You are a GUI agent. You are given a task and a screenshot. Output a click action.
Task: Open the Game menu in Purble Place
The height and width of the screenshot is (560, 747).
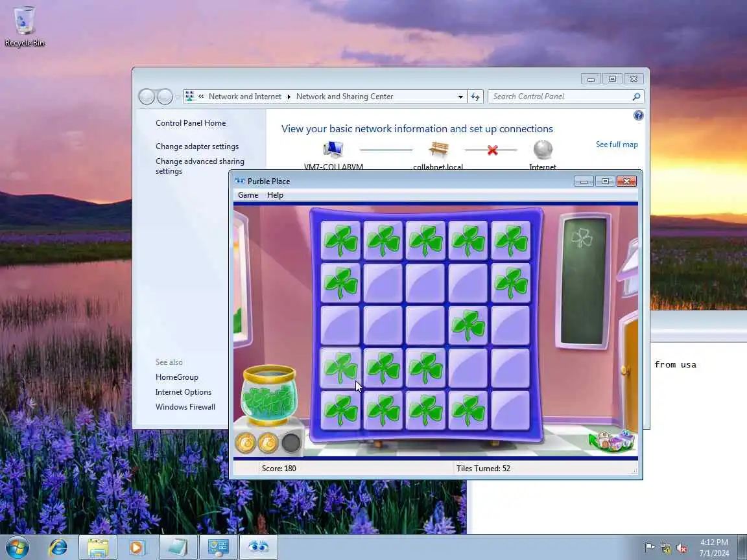[x=248, y=194]
